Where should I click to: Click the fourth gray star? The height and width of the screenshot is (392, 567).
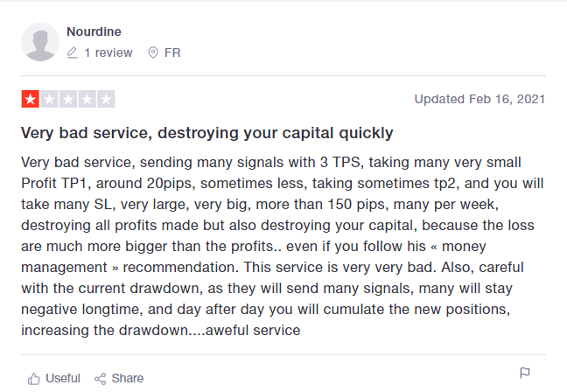(x=87, y=99)
